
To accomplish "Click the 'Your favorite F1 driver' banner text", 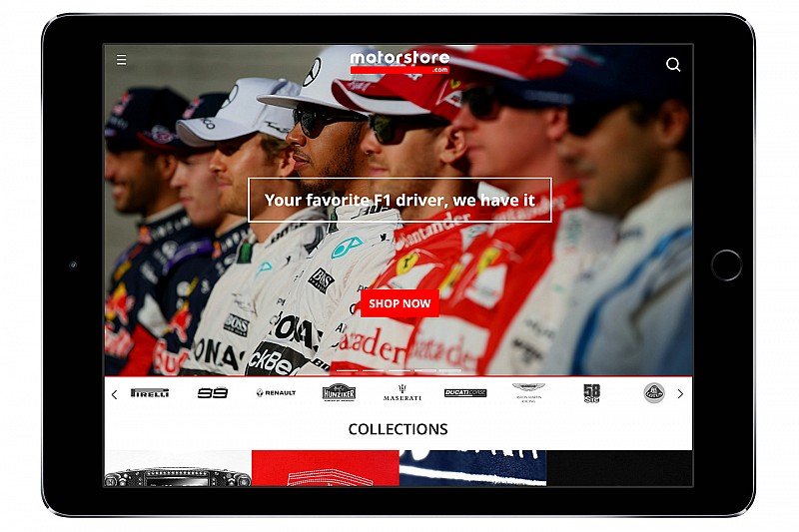I will click(399, 200).
